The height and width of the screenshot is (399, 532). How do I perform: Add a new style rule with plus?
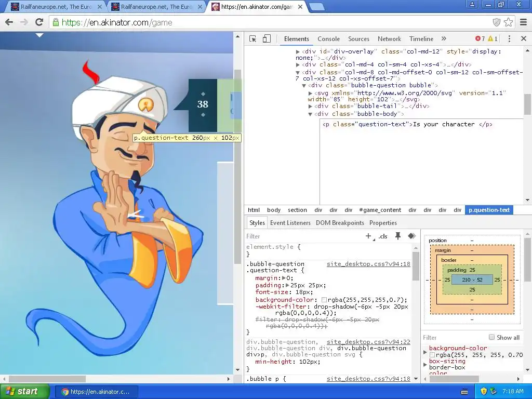pos(368,236)
